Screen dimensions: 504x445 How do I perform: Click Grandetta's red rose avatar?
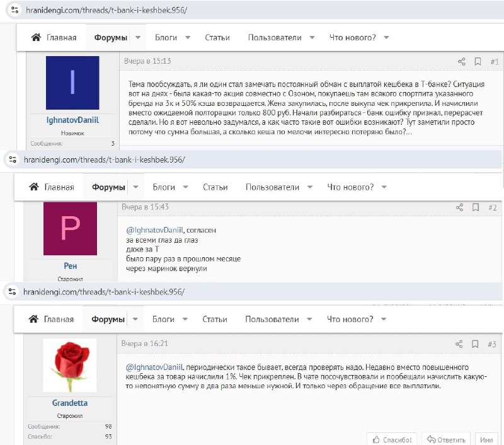(70, 365)
